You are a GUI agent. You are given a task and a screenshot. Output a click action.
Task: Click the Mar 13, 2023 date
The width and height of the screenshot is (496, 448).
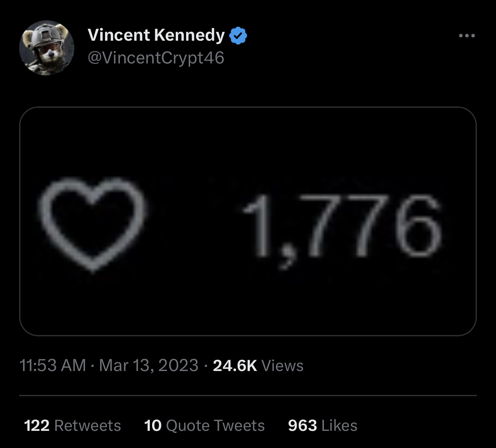149,365
